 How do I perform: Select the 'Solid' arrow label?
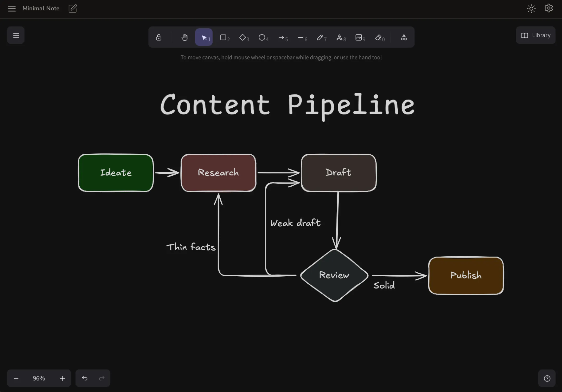point(384,285)
